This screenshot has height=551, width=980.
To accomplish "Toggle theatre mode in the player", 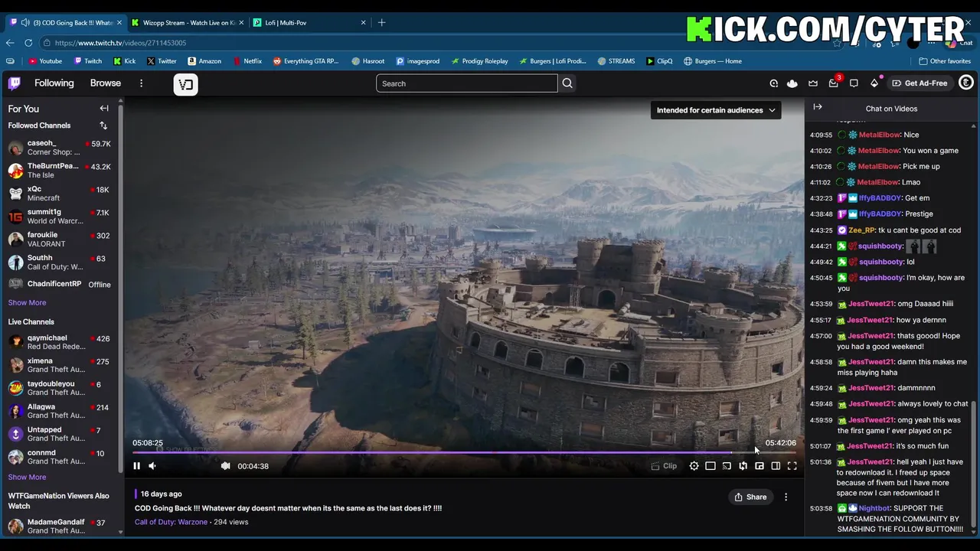I will 776,466.
